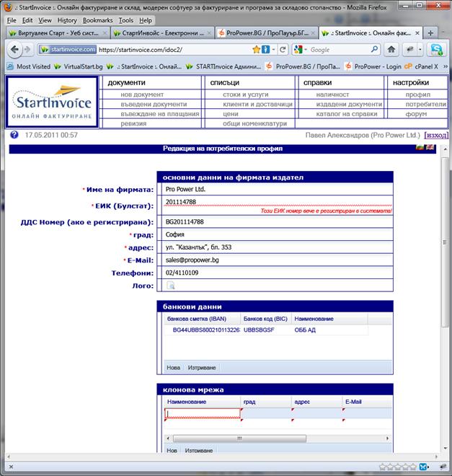452x476 pixels.
Task: Open the Home page icon
Action: (391, 50)
